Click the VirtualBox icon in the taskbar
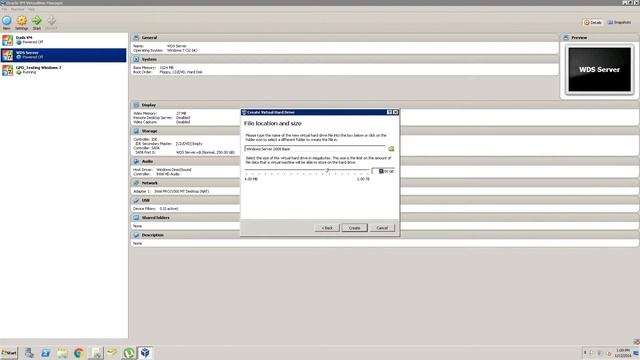 145,353
